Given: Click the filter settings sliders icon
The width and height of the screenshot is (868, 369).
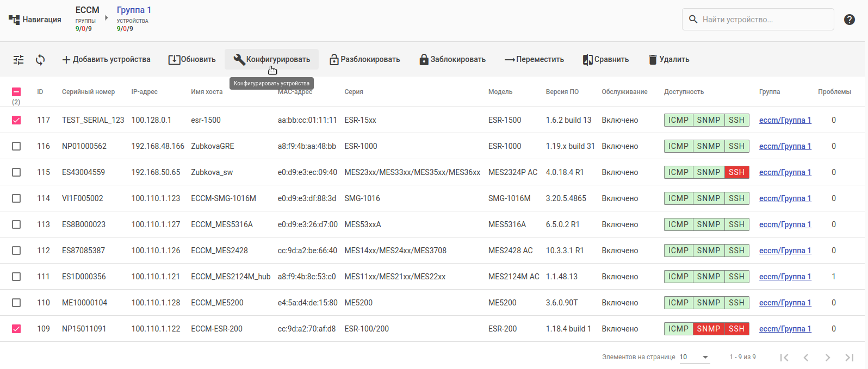Looking at the screenshot, I should [x=18, y=60].
